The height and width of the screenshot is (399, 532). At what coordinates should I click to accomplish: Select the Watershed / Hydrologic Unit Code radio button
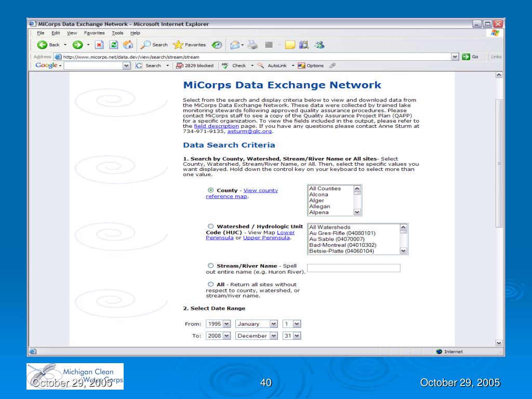coord(211,227)
